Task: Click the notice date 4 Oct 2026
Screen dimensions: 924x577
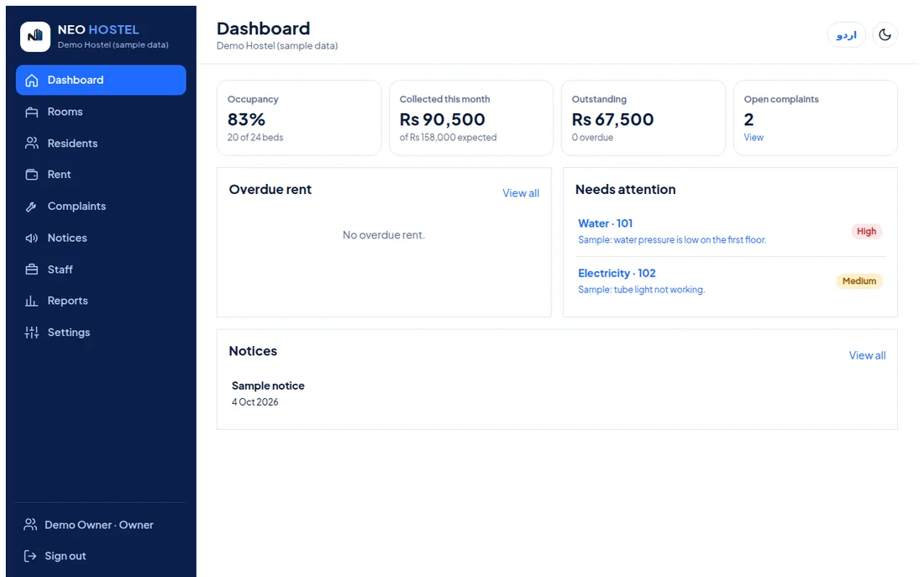Action: coord(255,402)
